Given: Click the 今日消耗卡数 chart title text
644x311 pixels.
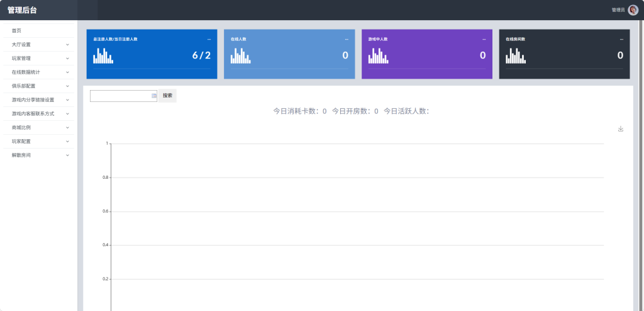Looking at the screenshot, I should [x=300, y=111].
